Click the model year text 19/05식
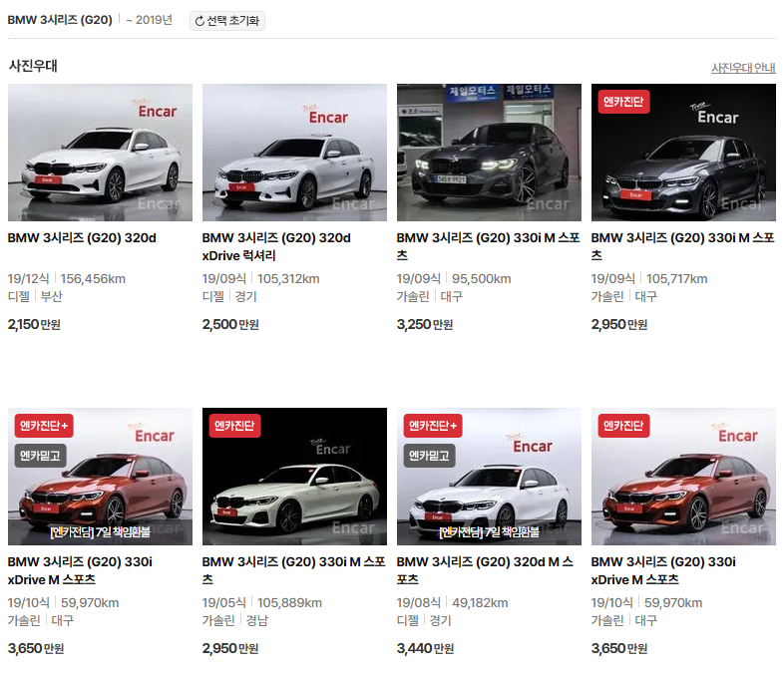Image resolution: width=784 pixels, height=674 pixels. (224, 603)
